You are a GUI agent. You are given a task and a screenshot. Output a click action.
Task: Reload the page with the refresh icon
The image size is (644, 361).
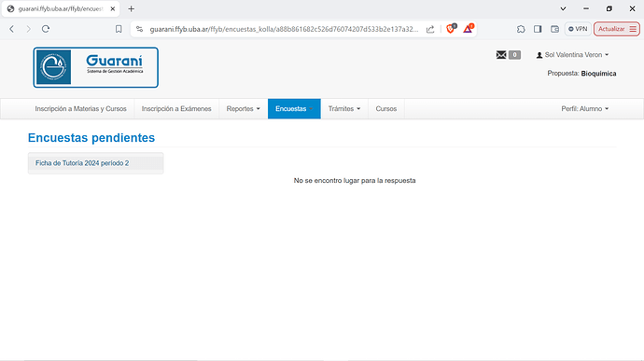(x=46, y=29)
